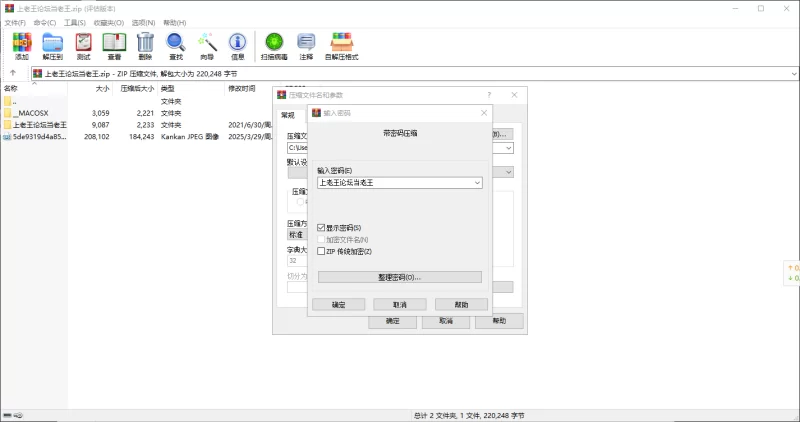Click the 扫描病毒 (Virus Scan) icon
This screenshot has height=422, width=800.
click(274, 43)
